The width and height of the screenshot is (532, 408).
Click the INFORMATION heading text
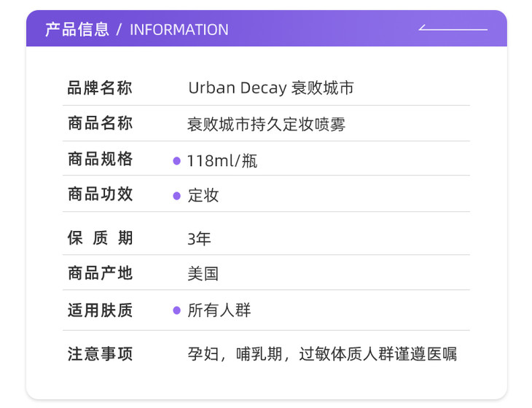pos(179,30)
